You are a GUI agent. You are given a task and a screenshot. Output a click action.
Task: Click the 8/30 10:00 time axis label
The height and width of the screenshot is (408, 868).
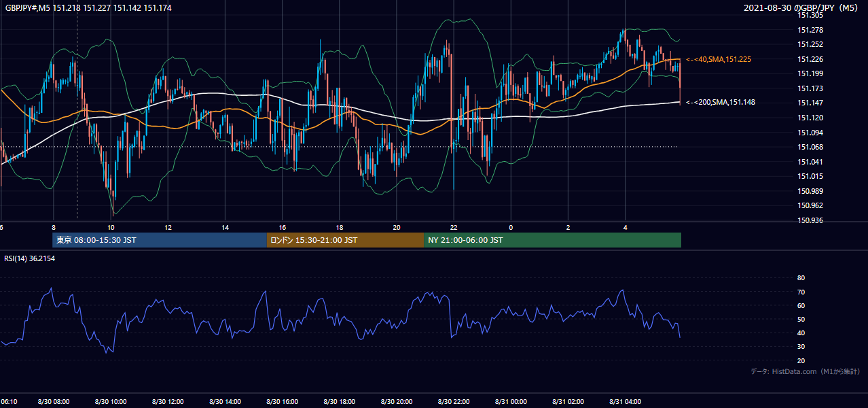[x=110, y=402]
